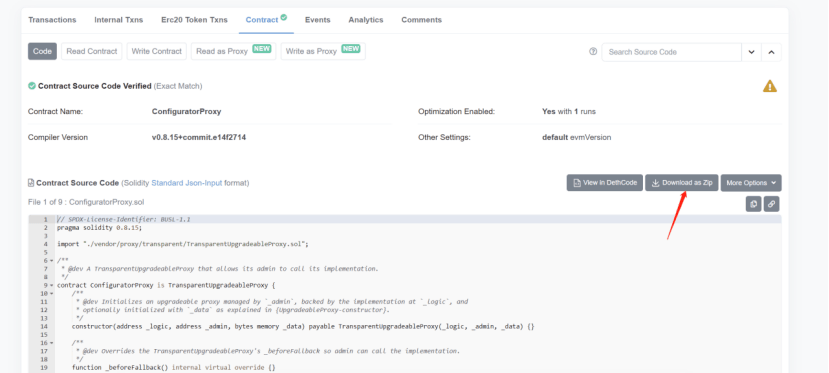
Task: Click the verified checkmark on Contract tab
Action: [284, 17]
